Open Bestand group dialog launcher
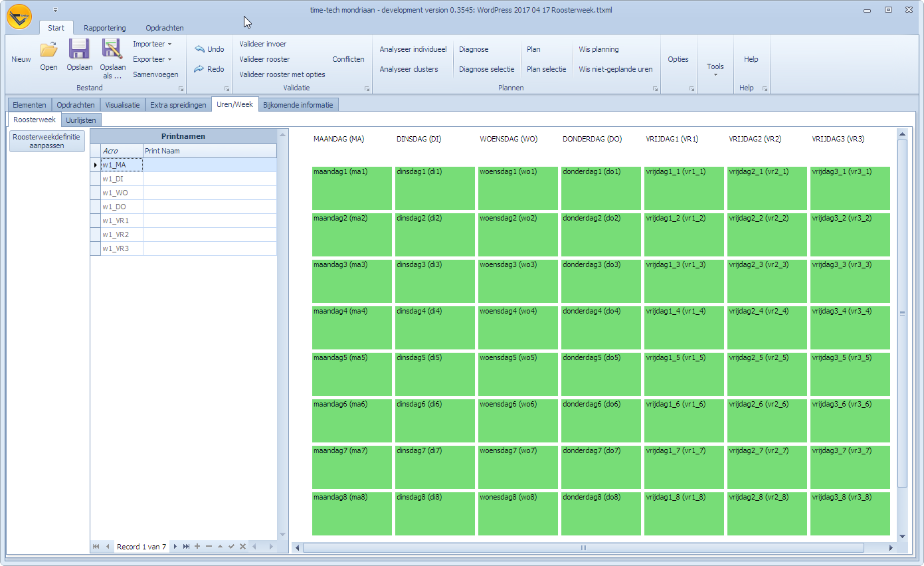The image size is (924, 566). (x=180, y=88)
